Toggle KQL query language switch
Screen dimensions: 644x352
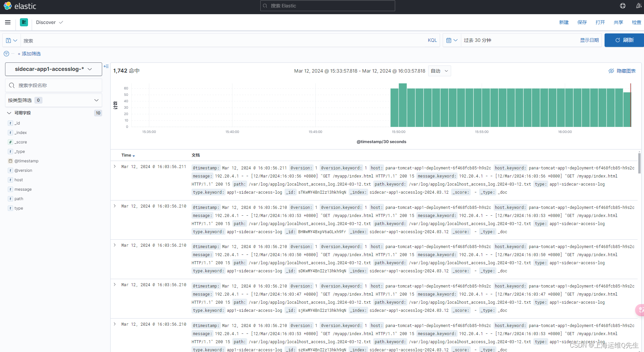(x=432, y=40)
